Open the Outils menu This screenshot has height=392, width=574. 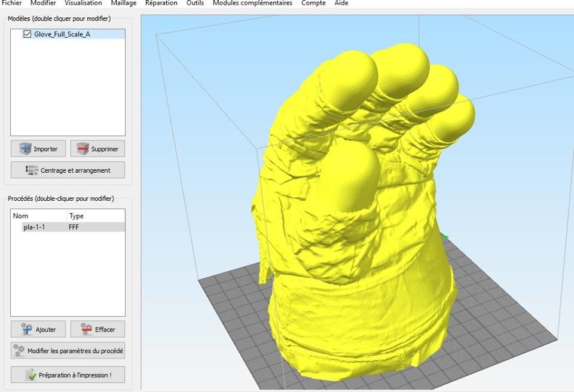tap(195, 3)
